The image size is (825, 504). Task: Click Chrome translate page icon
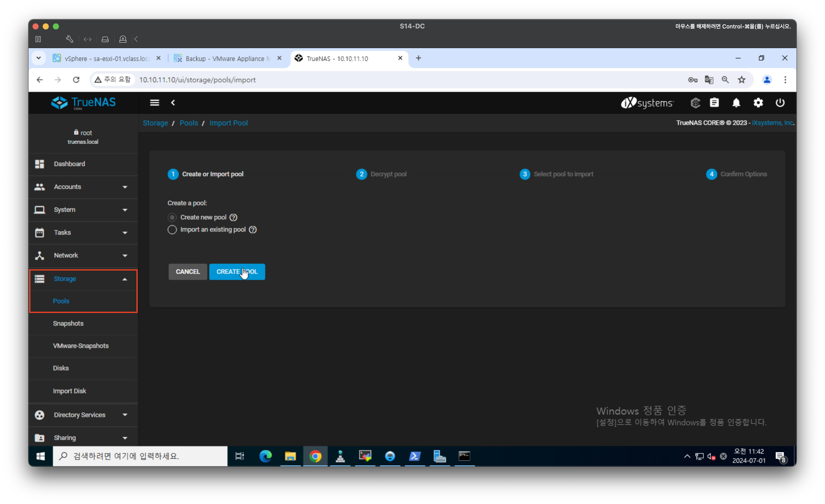(x=709, y=80)
